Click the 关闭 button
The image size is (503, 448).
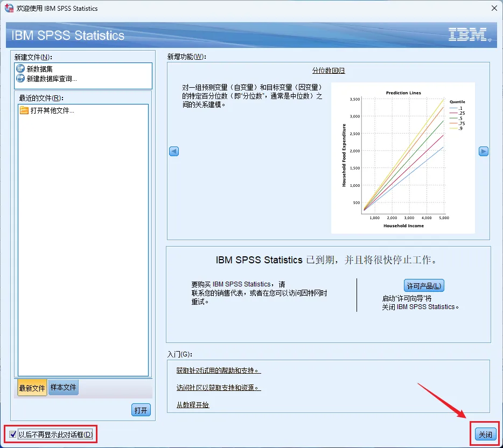point(485,434)
